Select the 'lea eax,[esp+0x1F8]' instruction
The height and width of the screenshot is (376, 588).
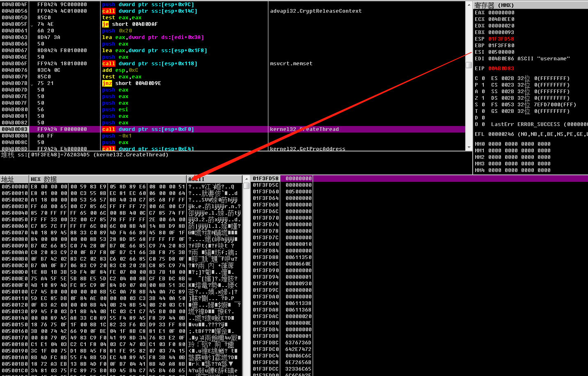point(155,50)
